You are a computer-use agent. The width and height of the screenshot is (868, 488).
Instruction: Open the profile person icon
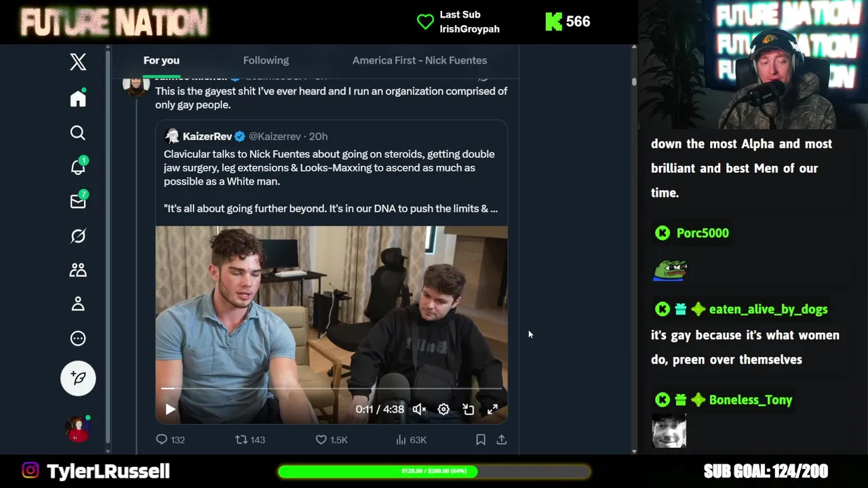click(x=78, y=304)
